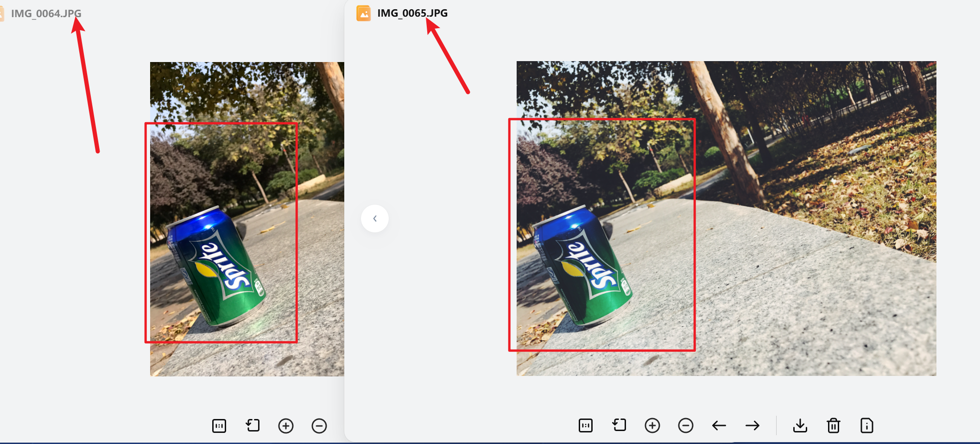The width and height of the screenshot is (980, 444).
Task: Click the actual size 1:1 icon in the IMG_0064.JPG viewer
Action: [219, 425]
